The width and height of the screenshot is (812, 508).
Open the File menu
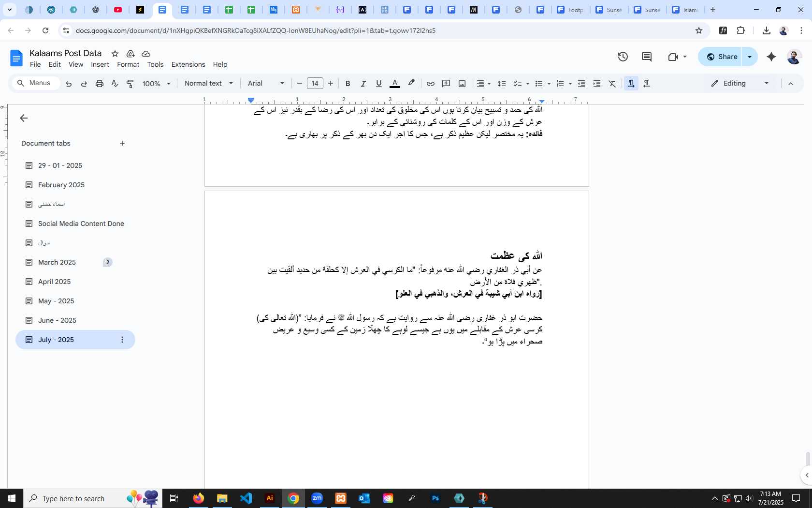(35, 64)
